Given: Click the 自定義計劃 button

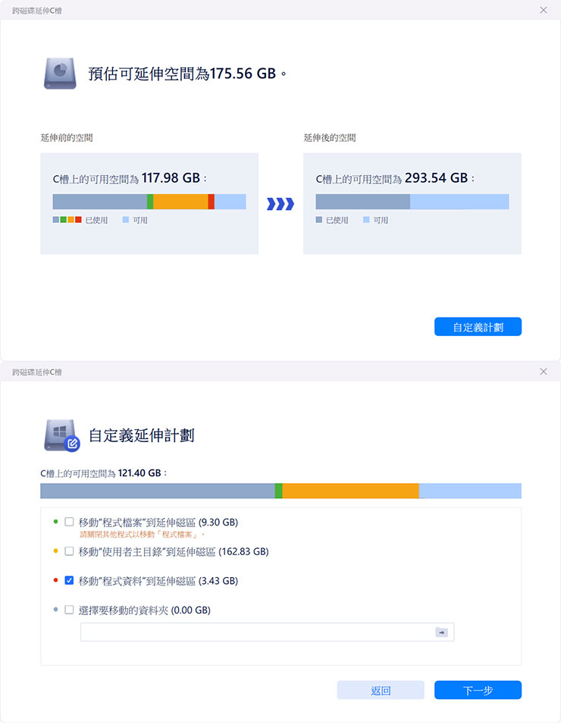Looking at the screenshot, I should (x=478, y=327).
